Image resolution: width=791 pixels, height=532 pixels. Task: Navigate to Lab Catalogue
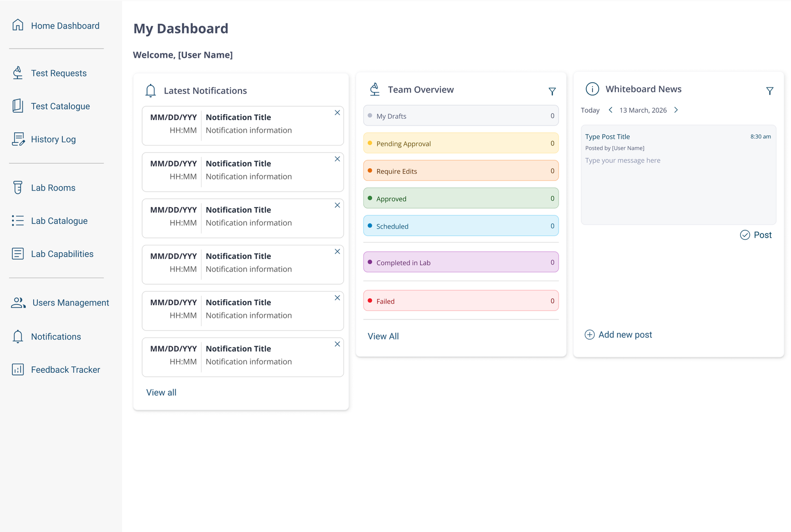(x=59, y=221)
